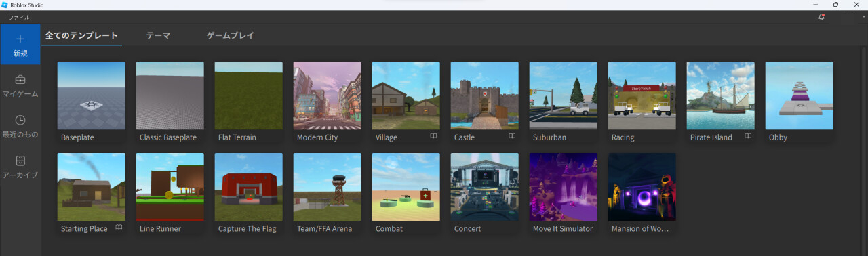Select the Castle template thumbnail

[x=485, y=95]
